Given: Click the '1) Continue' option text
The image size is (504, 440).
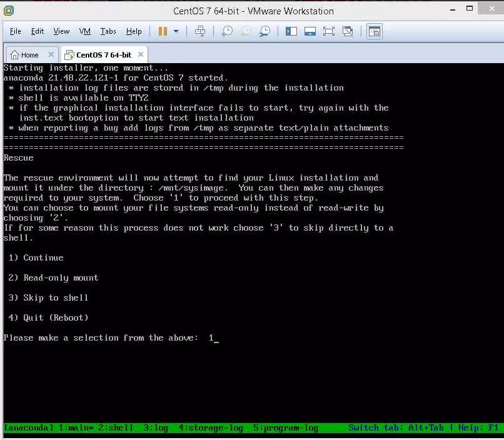Looking at the screenshot, I should pos(36,257).
